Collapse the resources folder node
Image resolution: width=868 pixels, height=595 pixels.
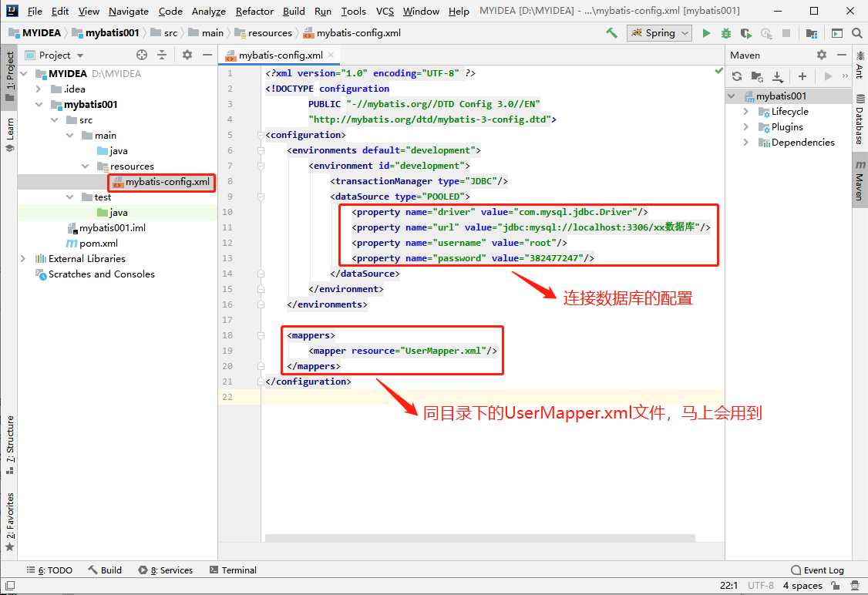86,166
